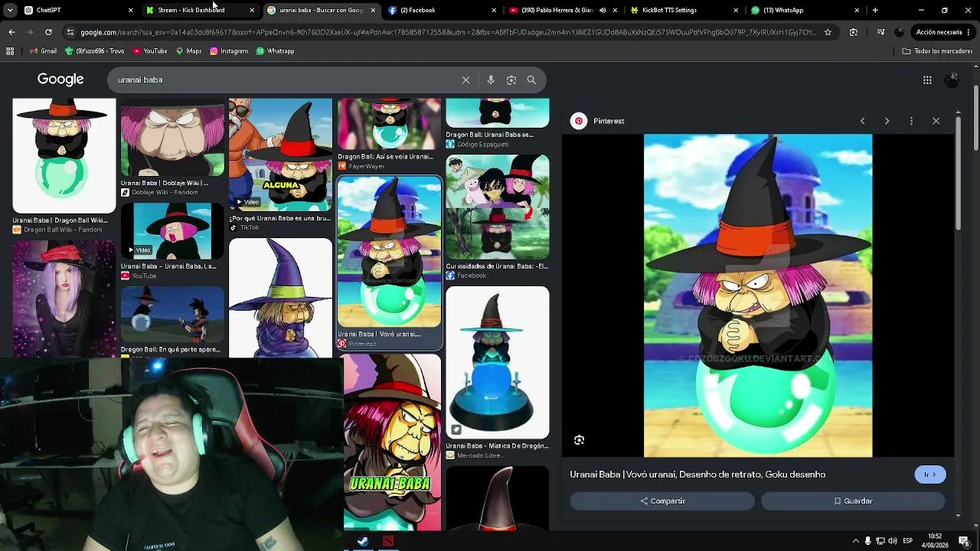980x551 pixels.
Task: Focus the google.com address bar
Action: point(448,32)
